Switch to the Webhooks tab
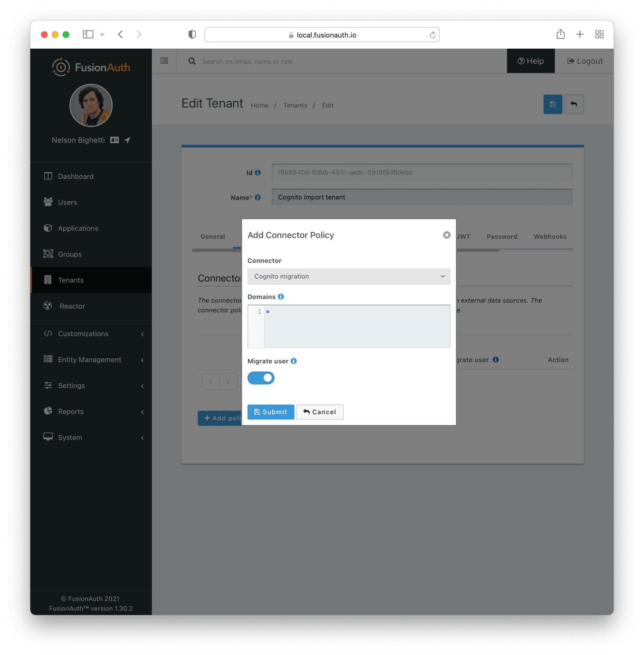 click(550, 237)
